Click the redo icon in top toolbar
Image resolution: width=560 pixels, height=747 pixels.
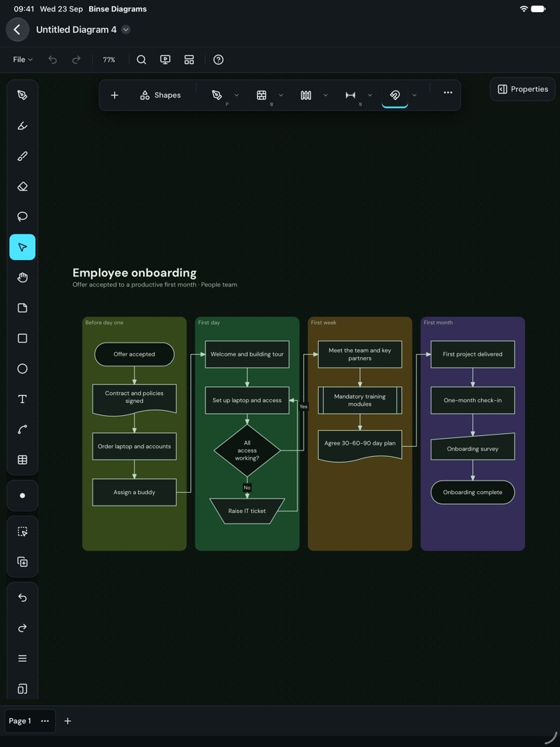pos(76,60)
